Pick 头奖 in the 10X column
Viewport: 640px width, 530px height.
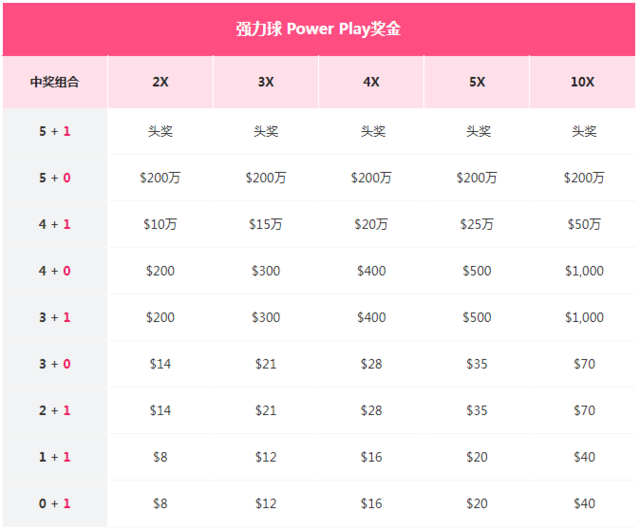pos(584,131)
